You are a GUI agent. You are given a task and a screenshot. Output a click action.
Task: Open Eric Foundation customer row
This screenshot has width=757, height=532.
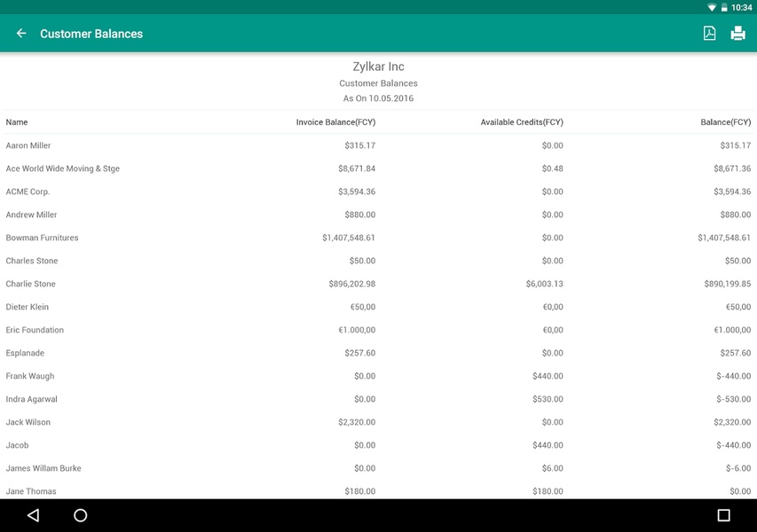(378, 330)
